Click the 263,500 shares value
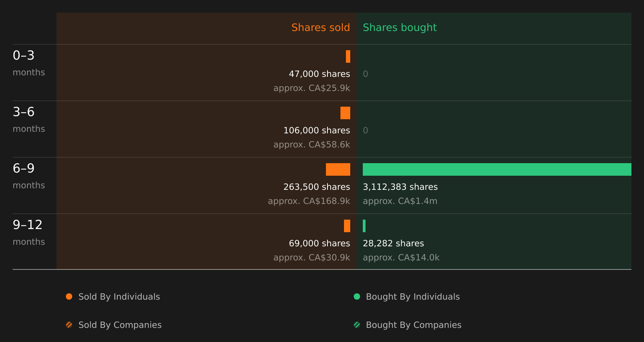 tap(317, 187)
